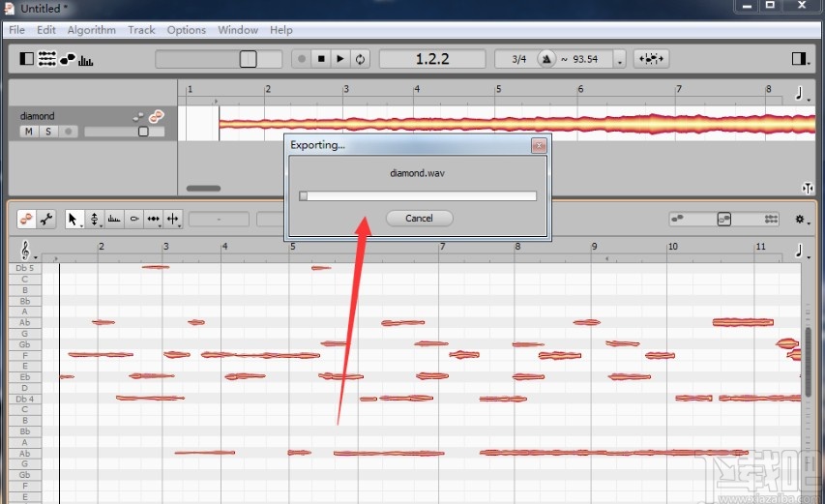The height and width of the screenshot is (504, 825).
Task: Click the gray blob reference icon on diamond track
Action: (138, 117)
